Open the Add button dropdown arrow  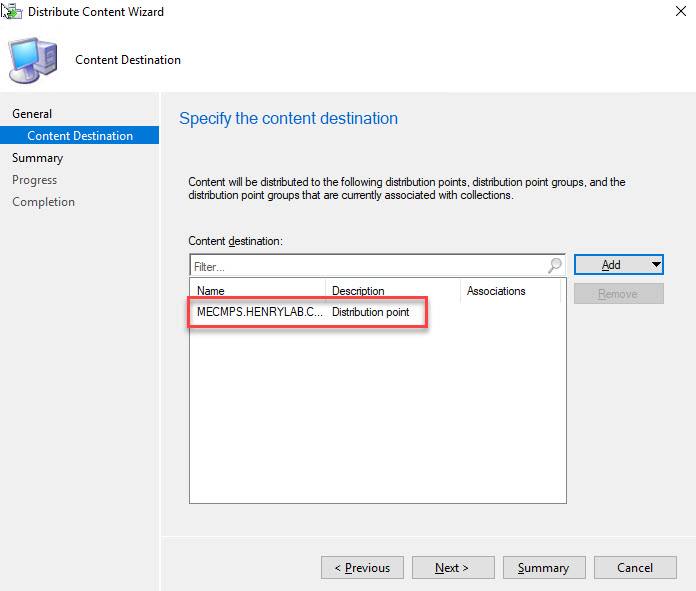click(655, 265)
